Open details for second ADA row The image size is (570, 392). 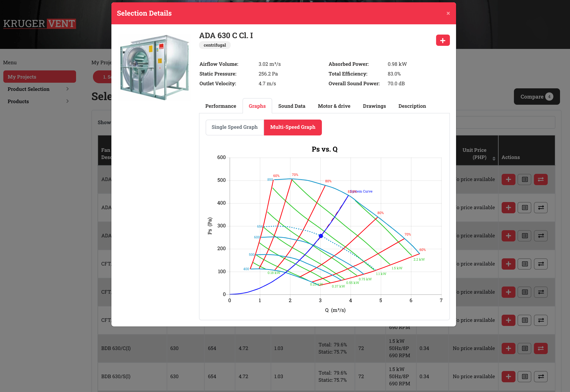click(x=525, y=208)
